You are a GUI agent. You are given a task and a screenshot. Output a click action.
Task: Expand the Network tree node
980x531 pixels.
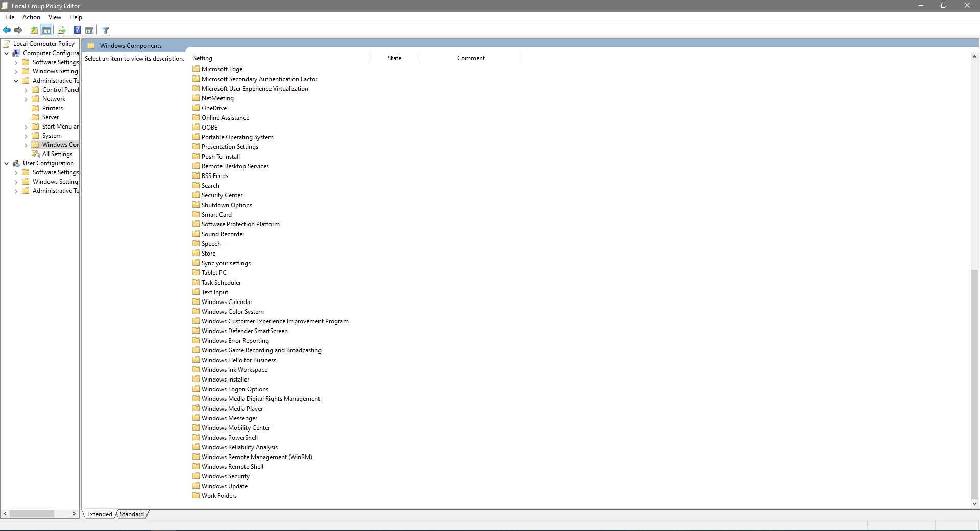click(x=26, y=99)
